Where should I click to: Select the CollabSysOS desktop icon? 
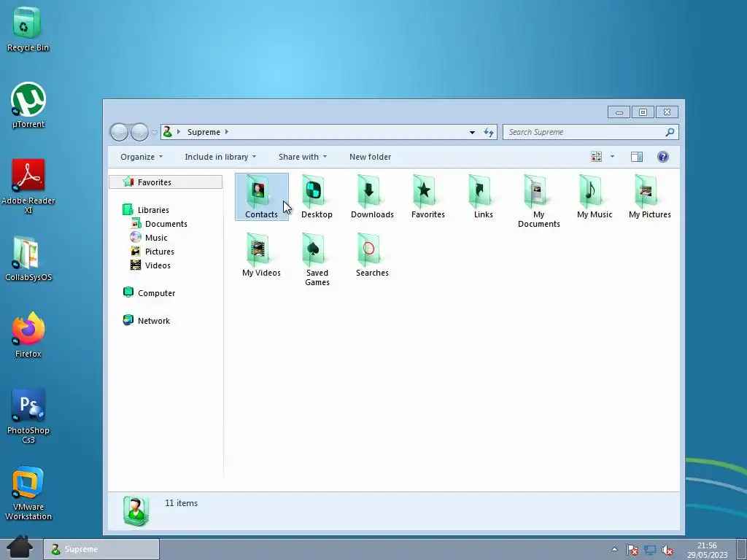[x=28, y=259]
